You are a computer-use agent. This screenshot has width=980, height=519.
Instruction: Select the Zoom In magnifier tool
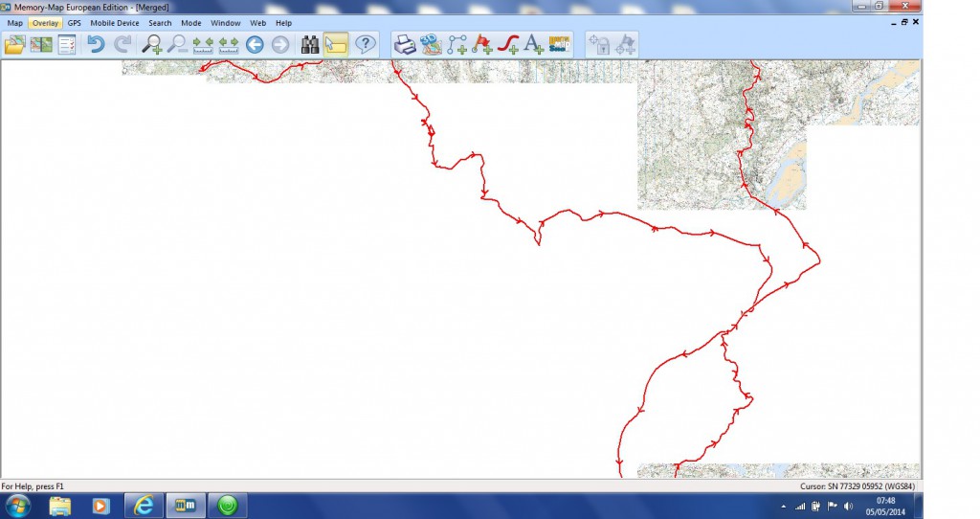click(x=151, y=44)
